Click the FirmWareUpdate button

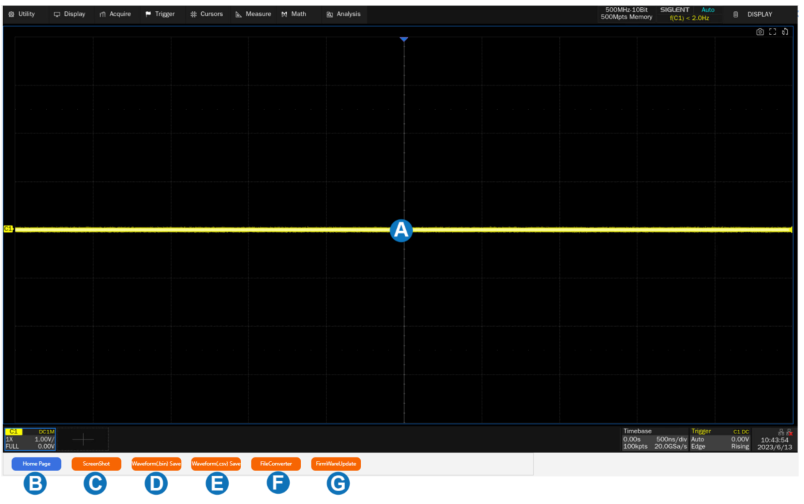coord(336,464)
